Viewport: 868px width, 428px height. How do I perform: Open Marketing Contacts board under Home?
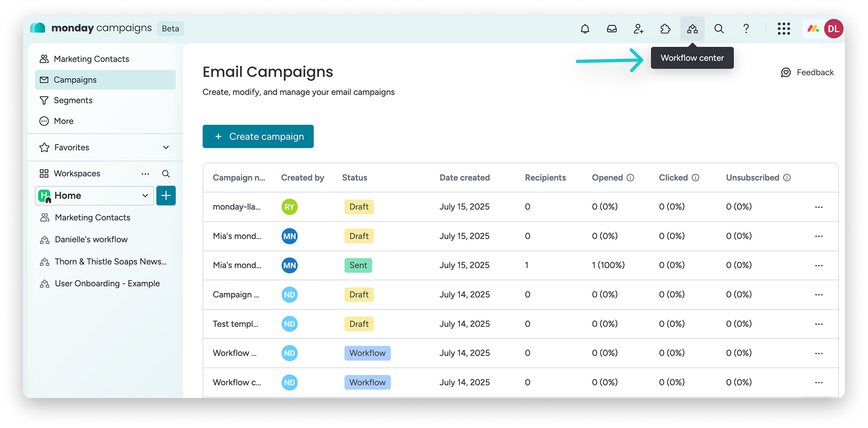92,217
